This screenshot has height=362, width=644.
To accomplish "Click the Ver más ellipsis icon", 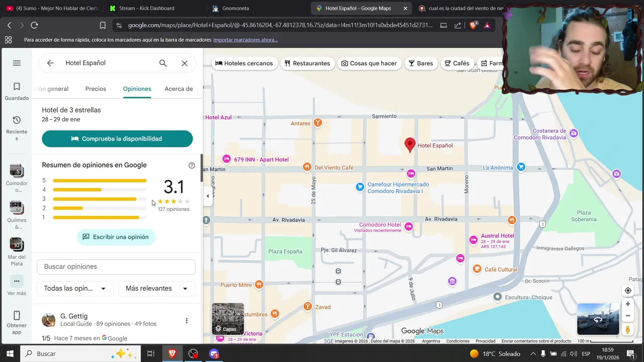I will (x=17, y=281).
